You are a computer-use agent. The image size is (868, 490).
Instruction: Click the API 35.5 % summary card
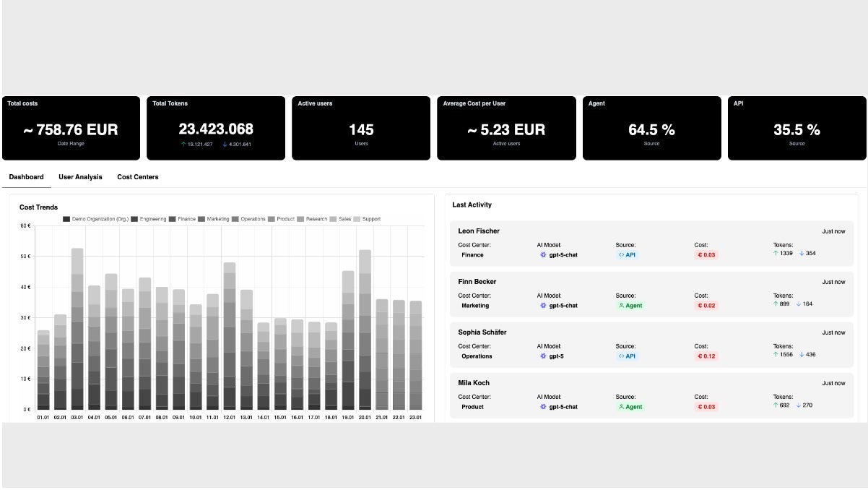pos(797,128)
